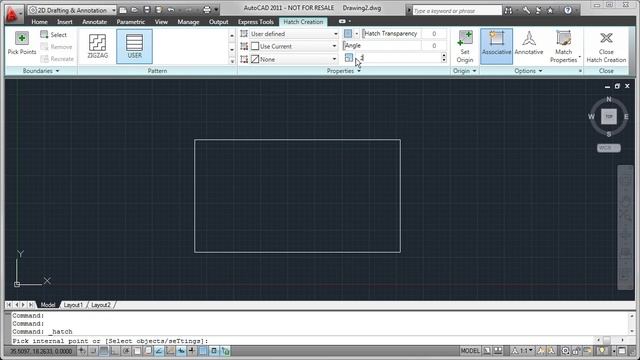Click the Use Current color swatch

click(x=255, y=46)
